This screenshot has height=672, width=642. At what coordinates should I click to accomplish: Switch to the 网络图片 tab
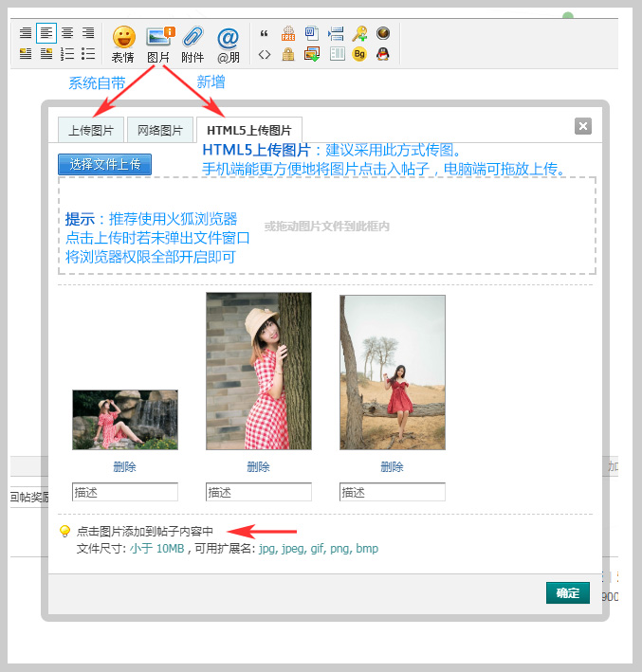160,130
